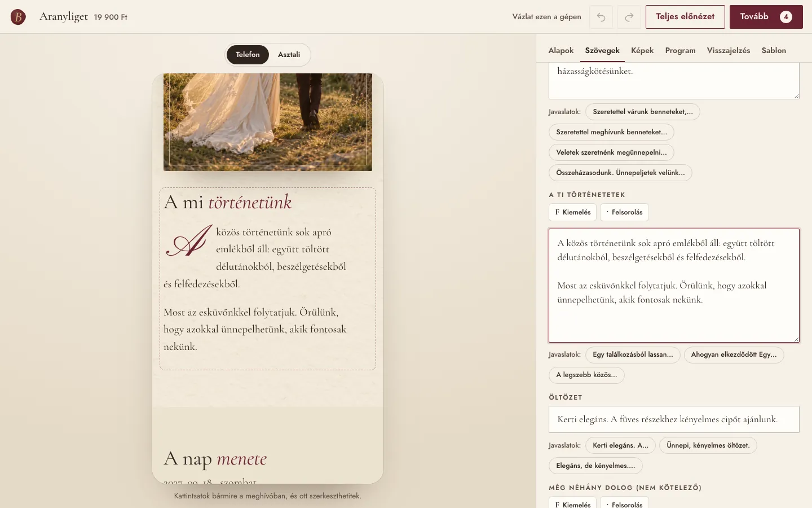Click the undo arrow button
The width and height of the screenshot is (812, 508).
point(601,17)
